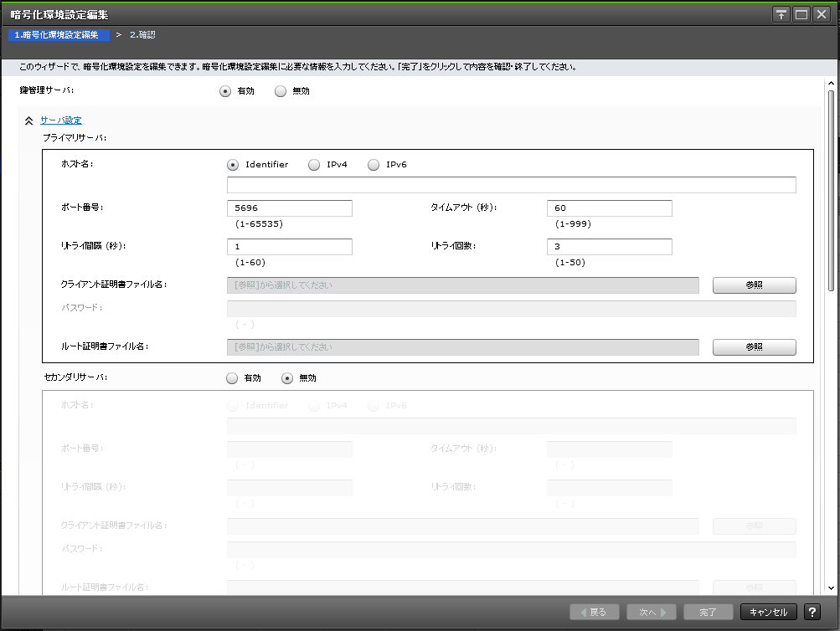
Task: Click the pin icon in the title bar
Action: (x=781, y=14)
